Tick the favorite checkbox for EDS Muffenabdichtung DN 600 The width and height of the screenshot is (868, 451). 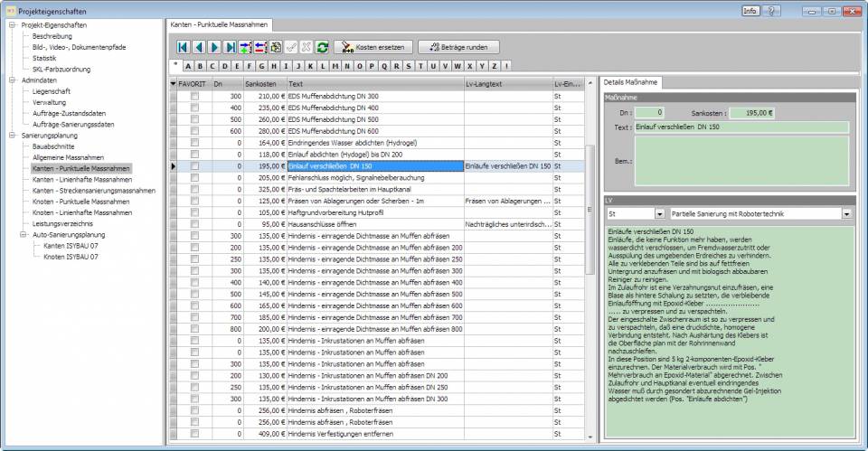point(194,131)
